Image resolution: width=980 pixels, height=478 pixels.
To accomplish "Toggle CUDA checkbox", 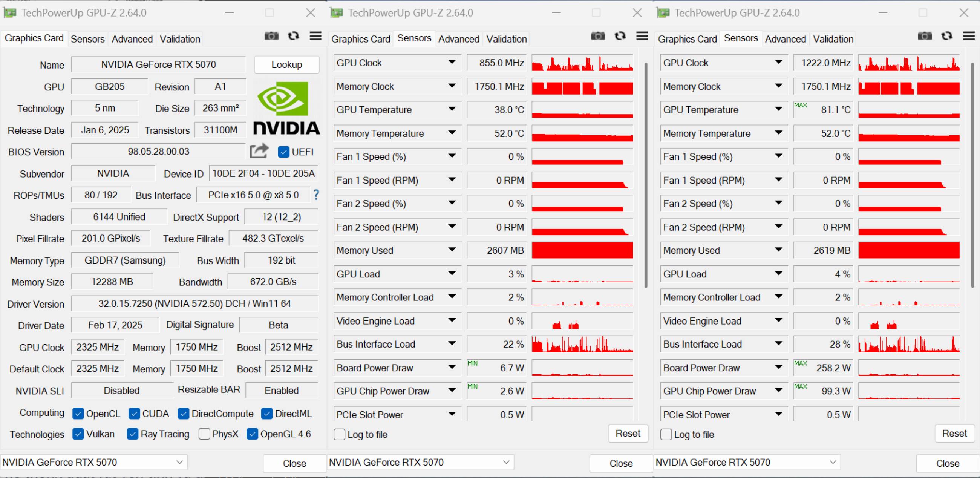I will [x=134, y=414].
